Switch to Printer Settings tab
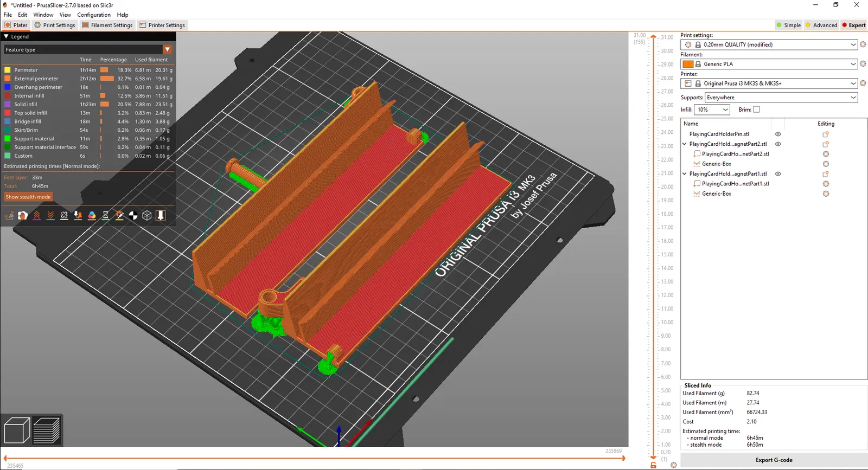Screen dimensions: 868x470 coord(162,25)
